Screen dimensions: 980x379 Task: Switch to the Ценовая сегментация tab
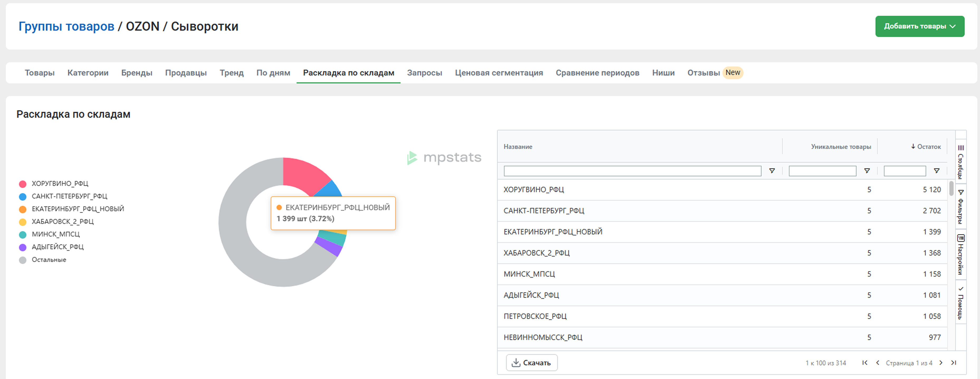[499, 73]
